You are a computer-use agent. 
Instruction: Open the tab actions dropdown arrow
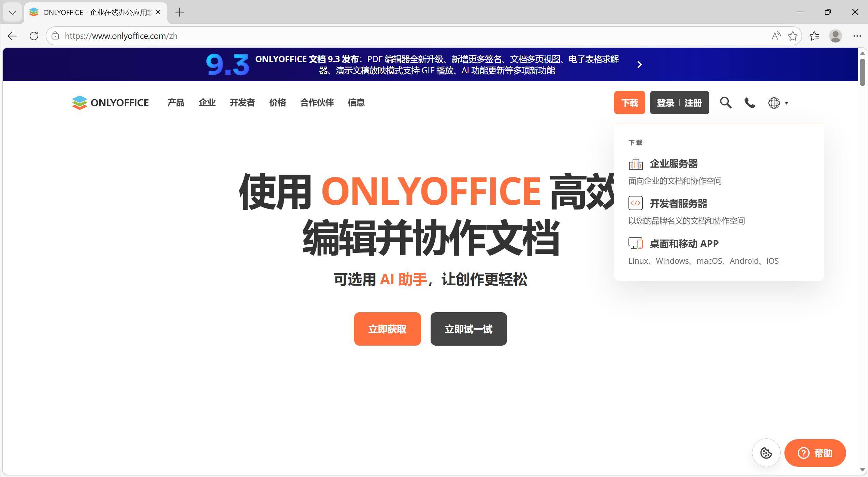pyautogui.click(x=13, y=13)
